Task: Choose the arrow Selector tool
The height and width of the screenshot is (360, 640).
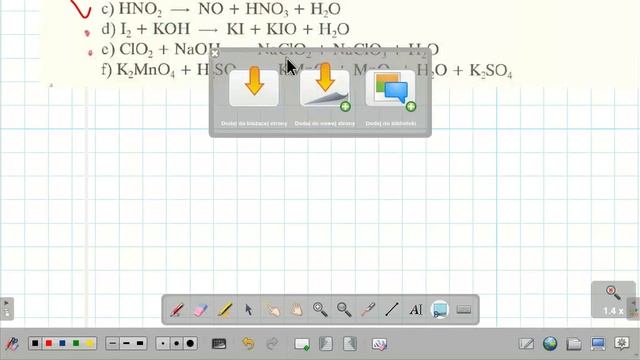Action: click(x=248, y=310)
